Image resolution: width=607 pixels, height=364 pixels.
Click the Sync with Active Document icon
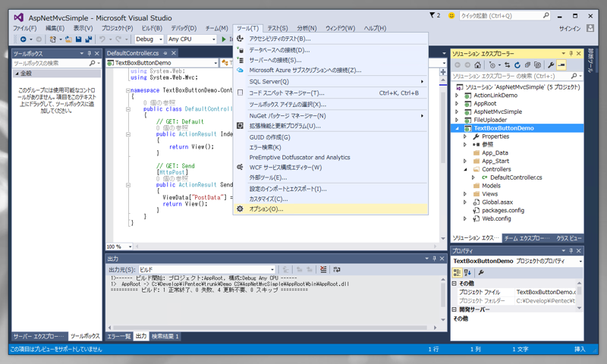[x=507, y=65]
